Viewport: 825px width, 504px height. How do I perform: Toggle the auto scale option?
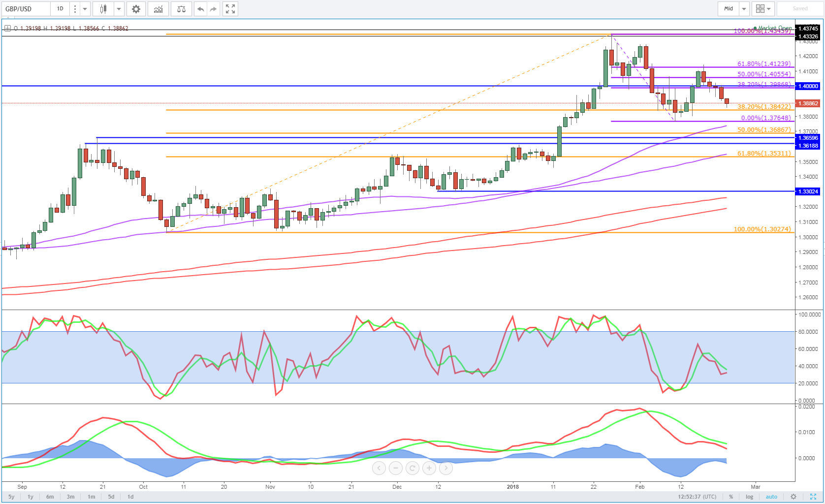point(771,497)
